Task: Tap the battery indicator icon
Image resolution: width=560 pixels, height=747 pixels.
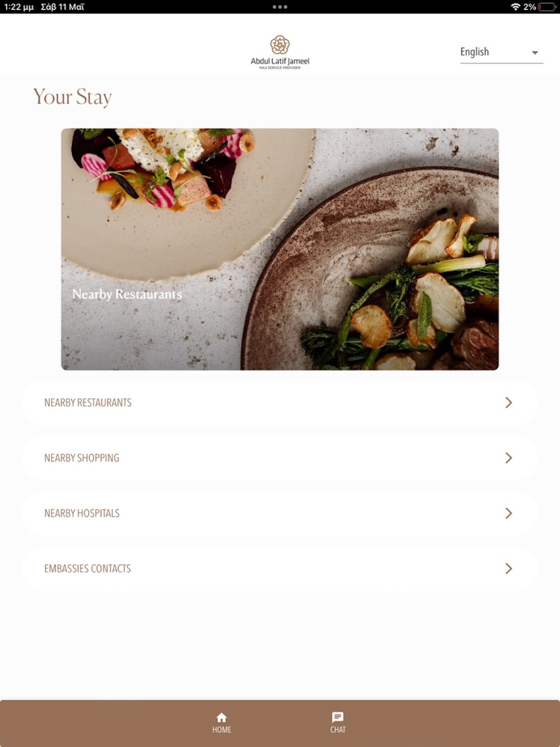Action: click(x=547, y=7)
